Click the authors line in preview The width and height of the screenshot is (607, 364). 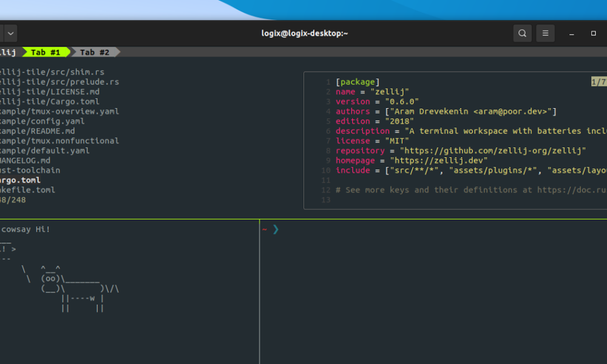click(446, 112)
